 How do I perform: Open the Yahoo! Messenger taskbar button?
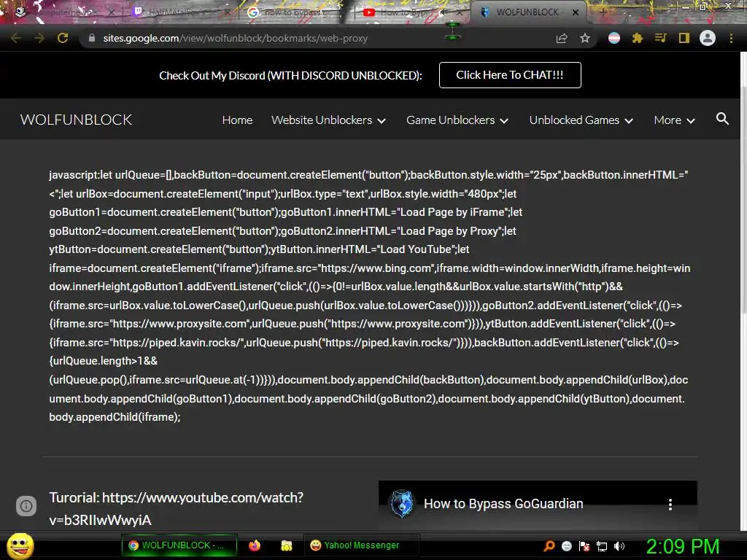click(362, 545)
